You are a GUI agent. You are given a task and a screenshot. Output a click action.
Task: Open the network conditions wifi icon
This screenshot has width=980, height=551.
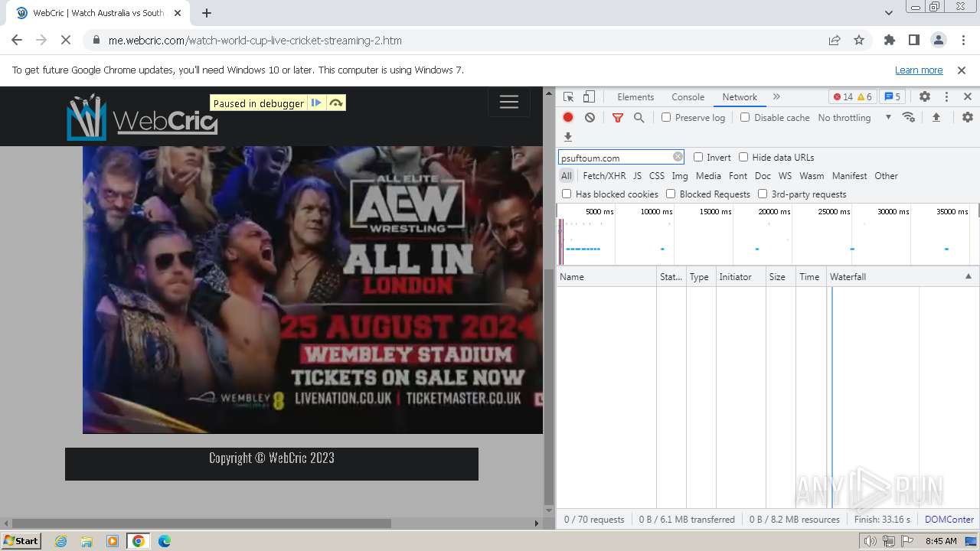909,117
